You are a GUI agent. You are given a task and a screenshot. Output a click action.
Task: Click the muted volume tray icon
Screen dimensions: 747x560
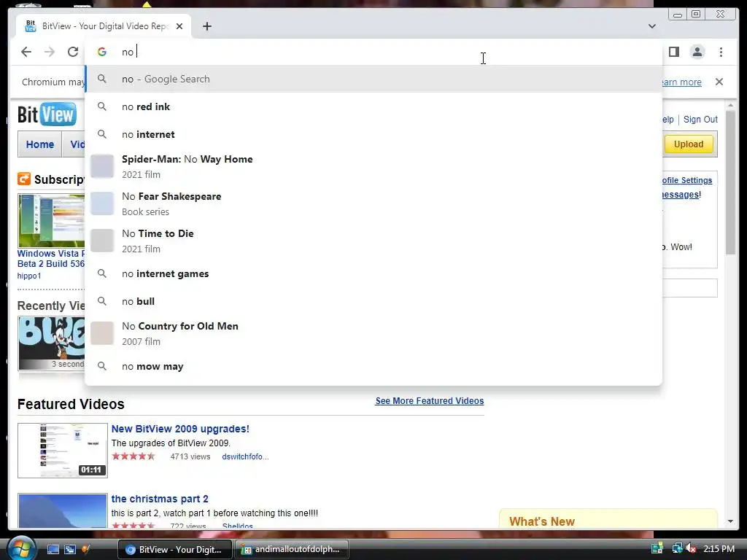tap(691, 549)
